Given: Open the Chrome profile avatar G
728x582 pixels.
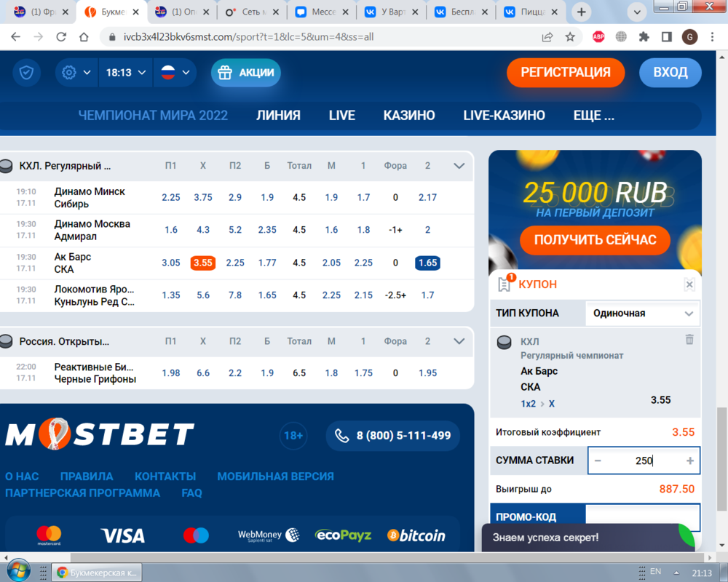Looking at the screenshot, I should [x=689, y=37].
